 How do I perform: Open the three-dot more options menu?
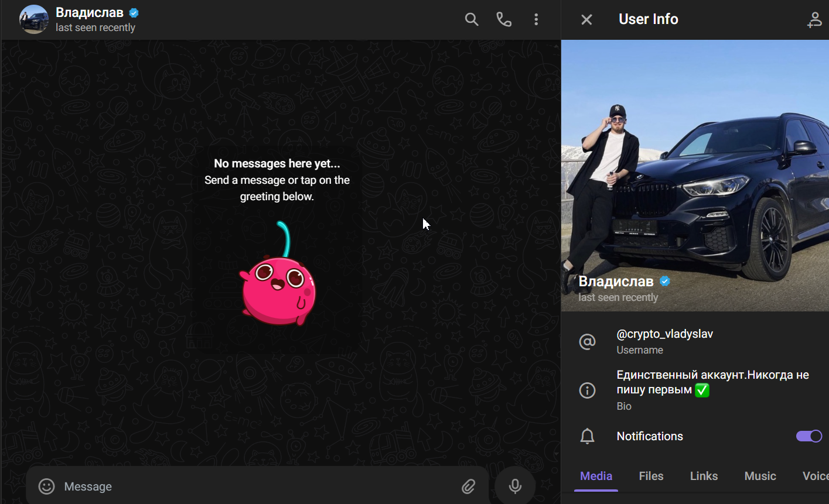point(536,19)
